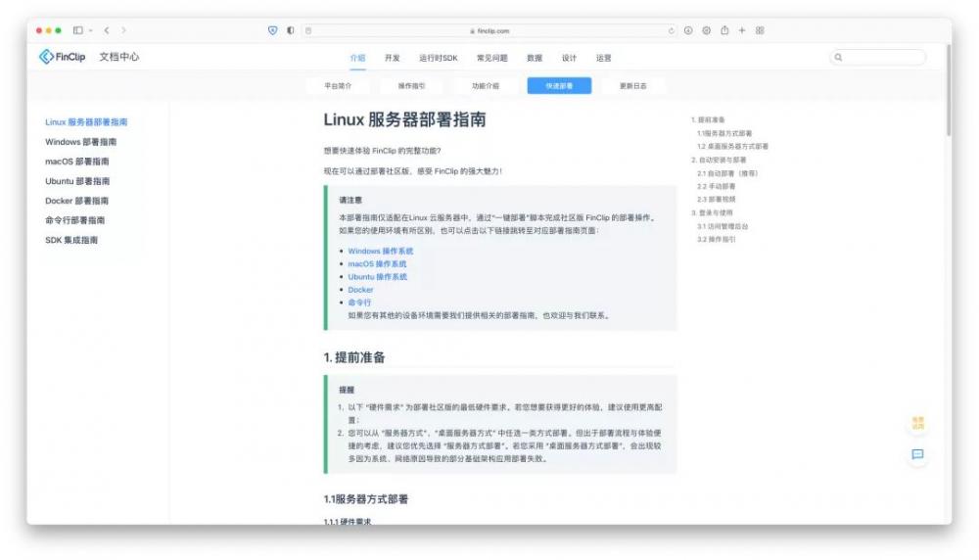Click the FinClip logo

tap(62, 57)
